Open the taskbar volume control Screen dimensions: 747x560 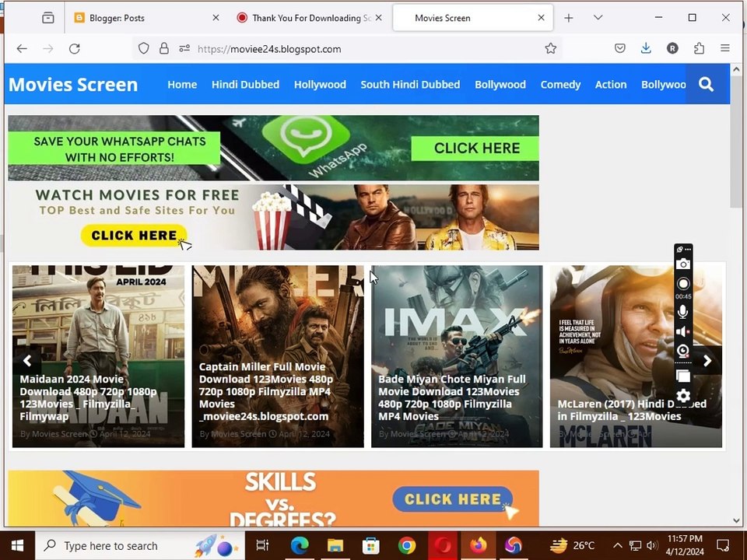pyautogui.click(x=653, y=546)
